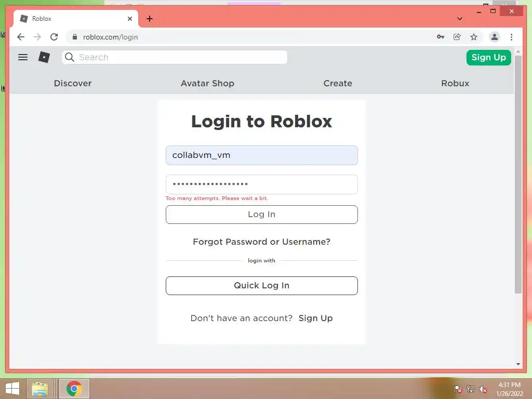Click the network tray icon
This screenshot has width=532, height=399.
471,389
